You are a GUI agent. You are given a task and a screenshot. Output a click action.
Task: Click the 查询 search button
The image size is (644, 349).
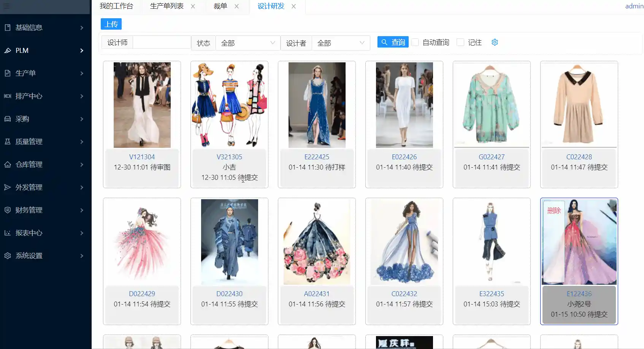pyautogui.click(x=393, y=42)
